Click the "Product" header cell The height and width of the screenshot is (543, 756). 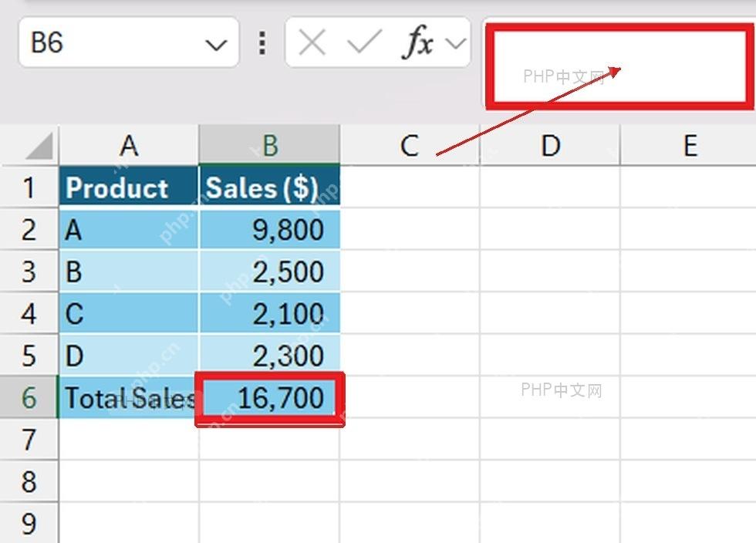(x=129, y=187)
